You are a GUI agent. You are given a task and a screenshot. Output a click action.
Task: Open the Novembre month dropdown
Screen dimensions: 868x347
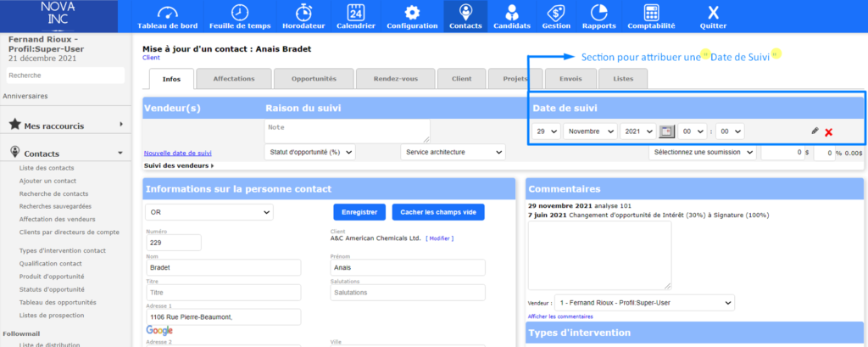tap(590, 132)
